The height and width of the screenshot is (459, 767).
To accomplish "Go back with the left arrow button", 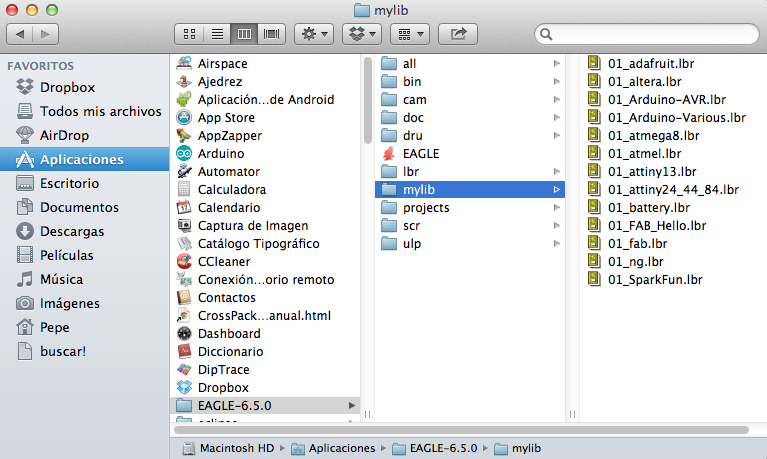I will (20, 34).
